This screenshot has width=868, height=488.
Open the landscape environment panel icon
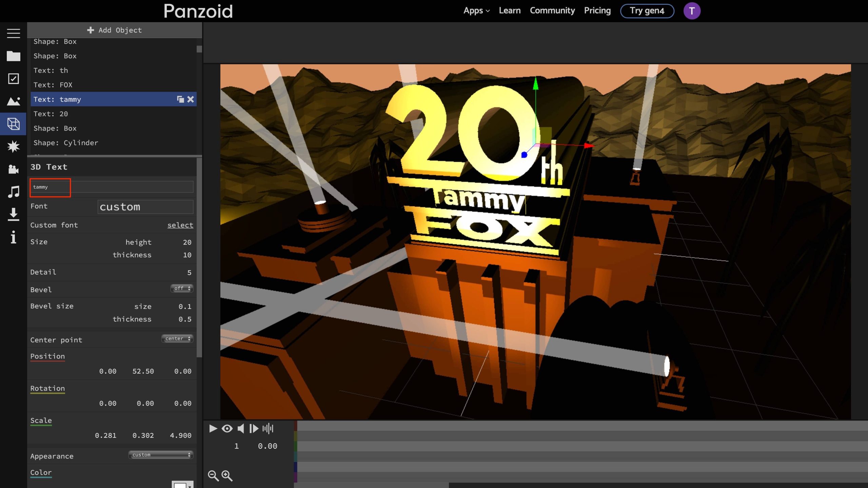pyautogui.click(x=13, y=101)
